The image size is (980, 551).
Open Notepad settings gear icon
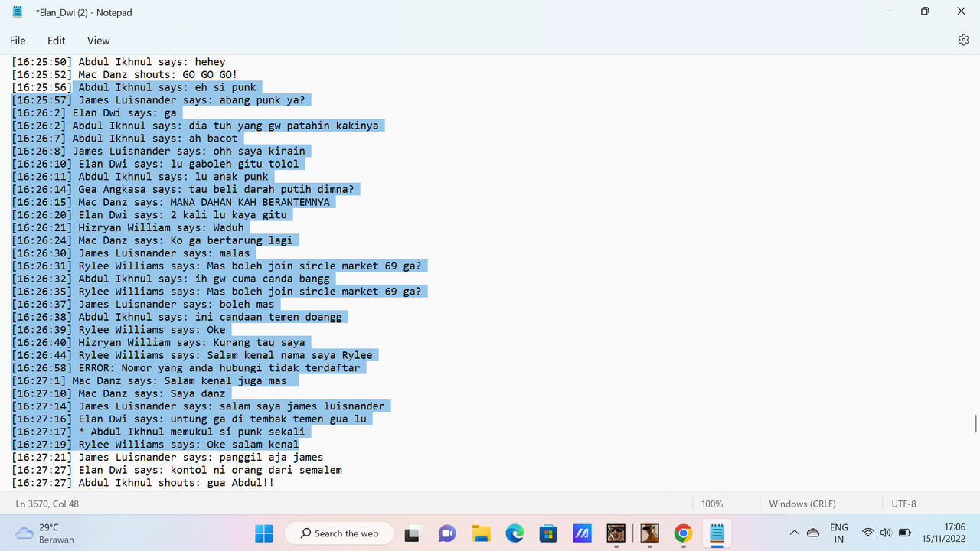[x=963, y=40]
